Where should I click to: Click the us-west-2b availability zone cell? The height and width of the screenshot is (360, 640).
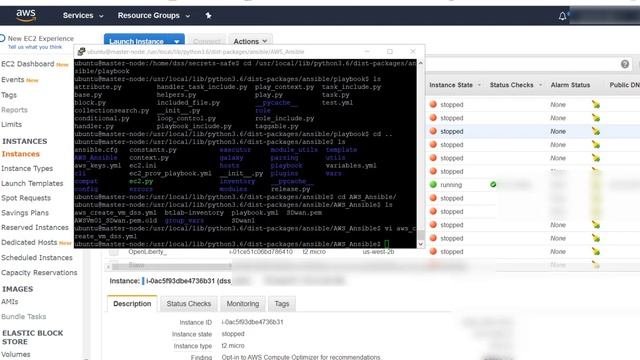pos(378,252)
